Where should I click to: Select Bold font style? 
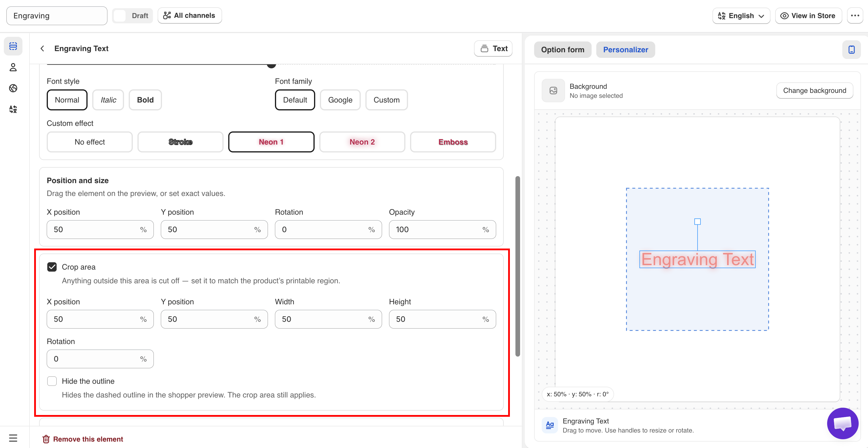[x=145, y=100]
